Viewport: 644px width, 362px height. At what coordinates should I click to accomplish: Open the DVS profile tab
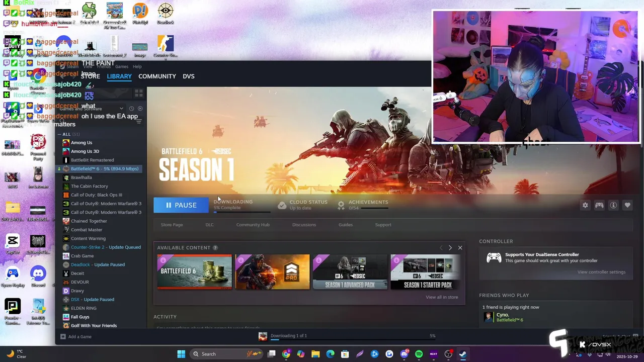click(189, 76)
